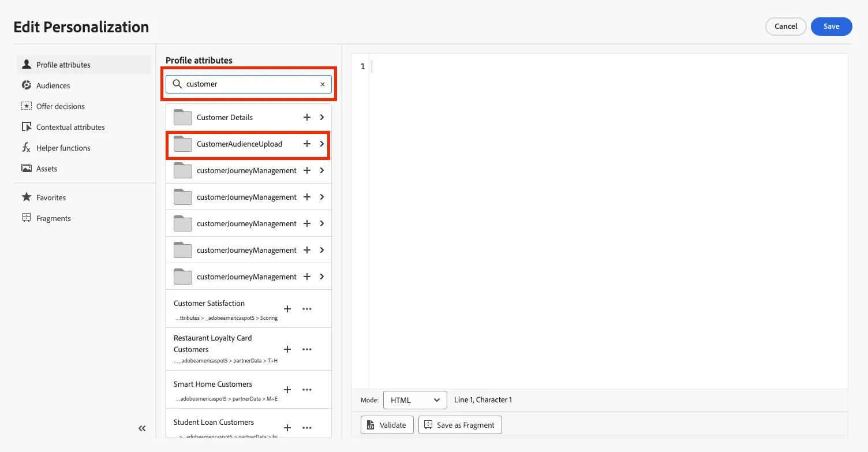
Task: Focus the search box containing "customer"
Action: tap(249, 84)
